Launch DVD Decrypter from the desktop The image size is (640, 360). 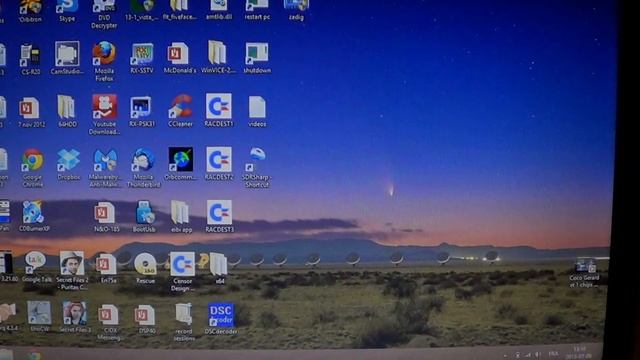pyautogui.click(x=104, y=13)
